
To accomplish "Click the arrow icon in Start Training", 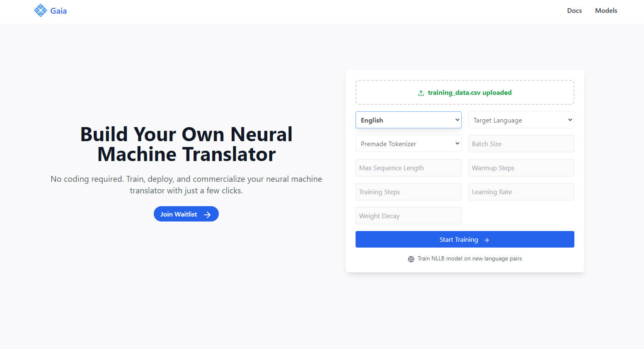I will tap(487, 240).
